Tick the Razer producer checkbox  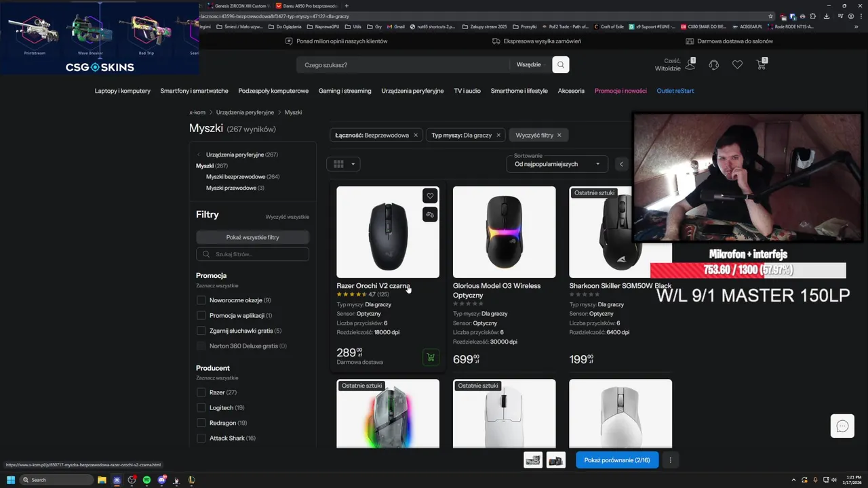pyautogui.click(x=201, y=392)
